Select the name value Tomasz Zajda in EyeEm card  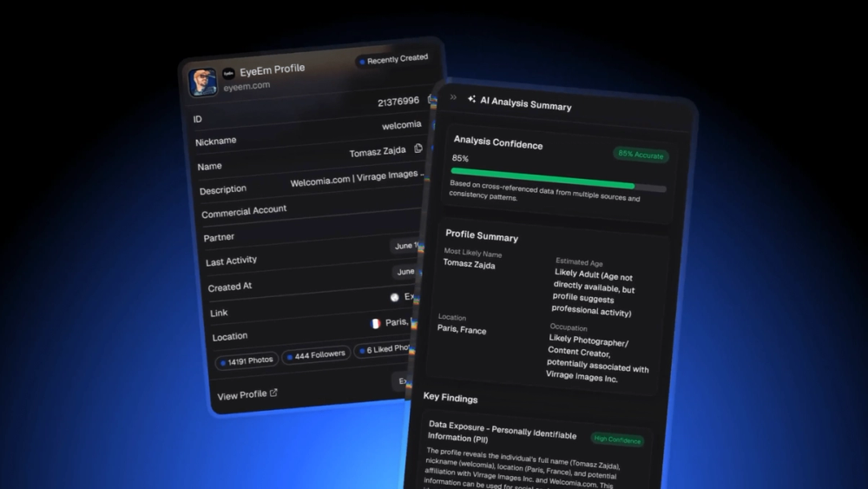coord(377,152)
